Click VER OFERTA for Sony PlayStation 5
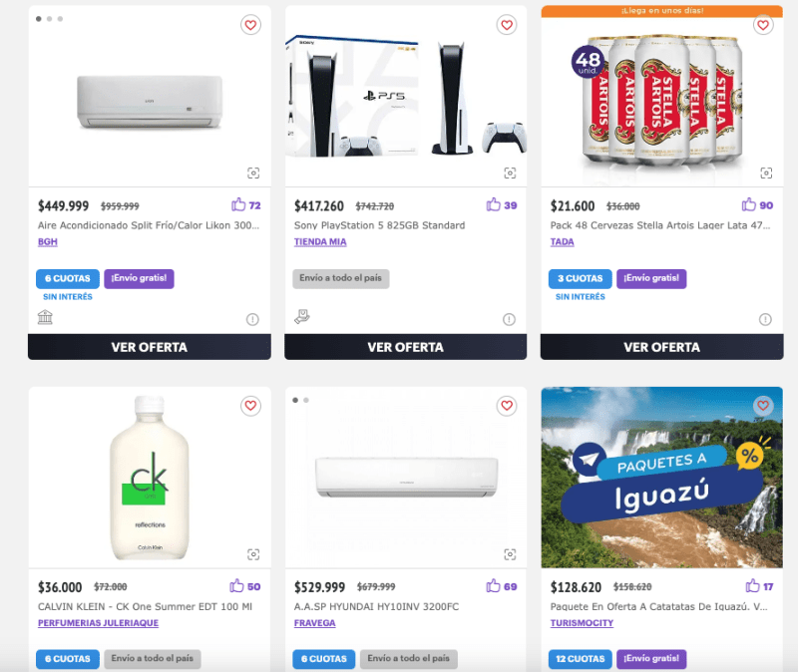The image size is (798, 672). tap(406, 347)
